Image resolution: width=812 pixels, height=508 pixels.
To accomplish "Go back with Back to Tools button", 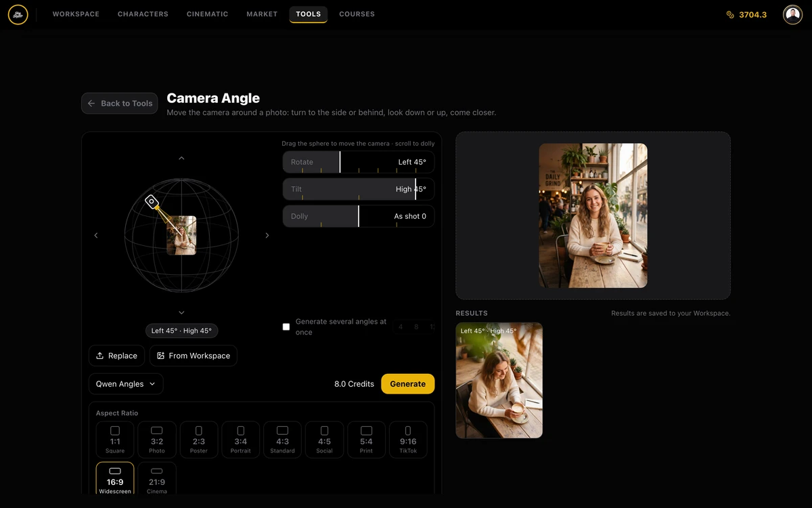I will [120, 103].
